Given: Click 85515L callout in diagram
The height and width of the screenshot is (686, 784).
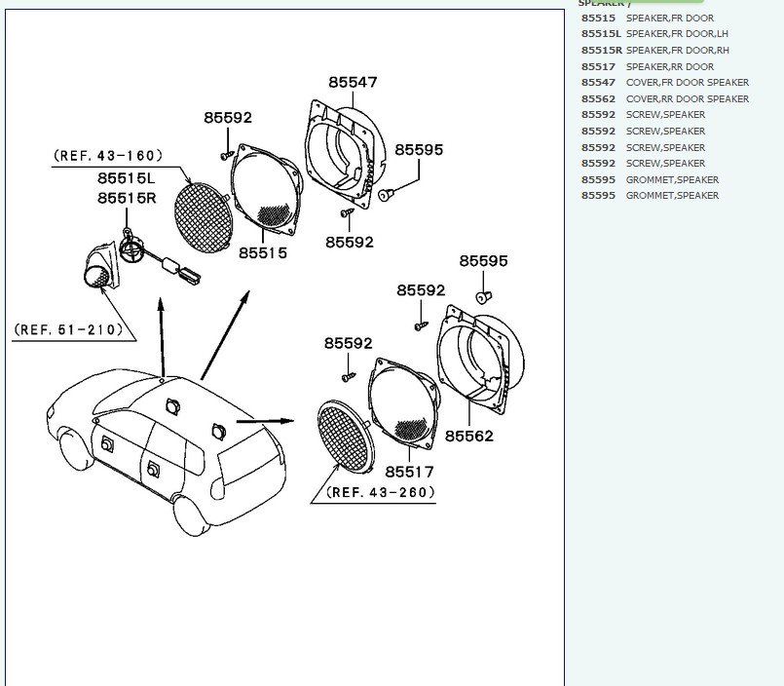Looking at the screenshot, I should pos(127,178).
